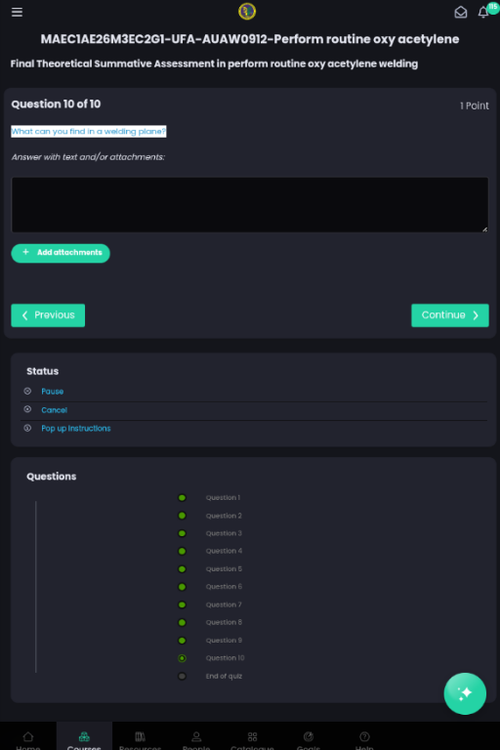Screen dimensions: 500x750
Task: Open the hamburger menu
Action: click(x=17, y=12)
